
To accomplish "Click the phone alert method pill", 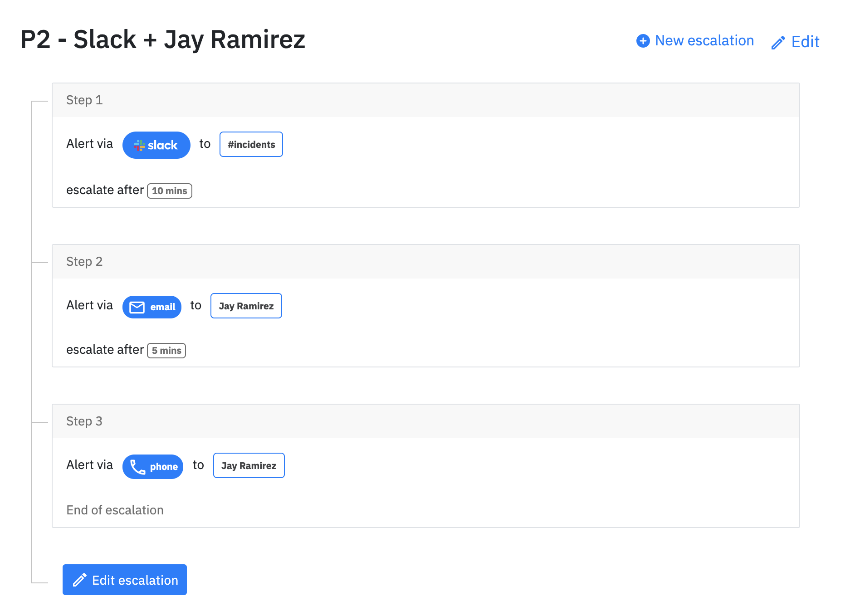I will point(153,467).
